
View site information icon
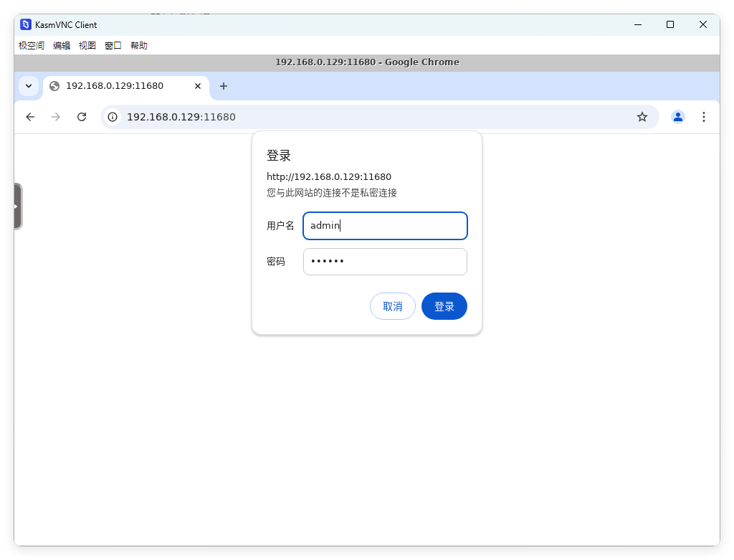coord(113,117)
